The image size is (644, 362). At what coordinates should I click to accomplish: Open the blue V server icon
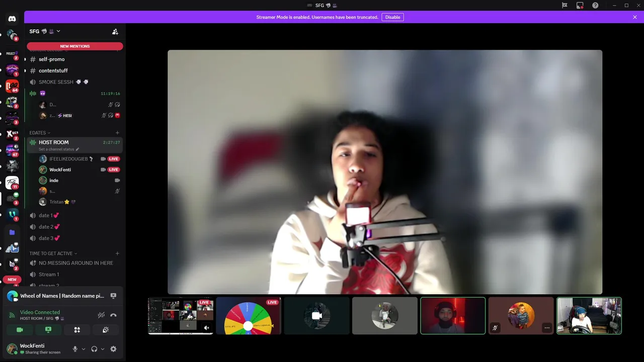point(12,216)
